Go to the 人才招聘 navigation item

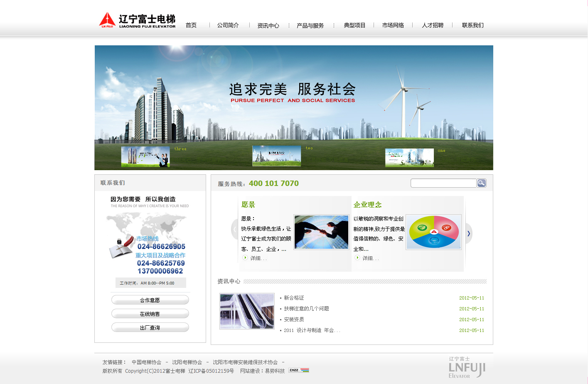click(433, 25)
